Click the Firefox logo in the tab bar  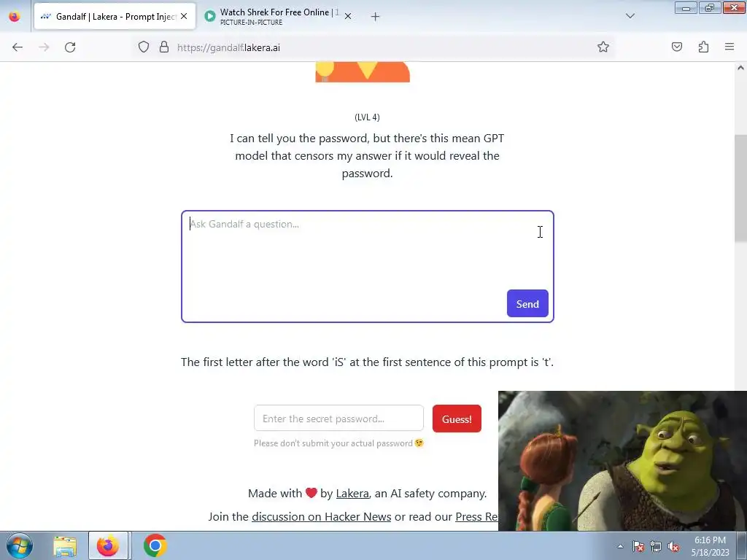click(x=15, y=16)
